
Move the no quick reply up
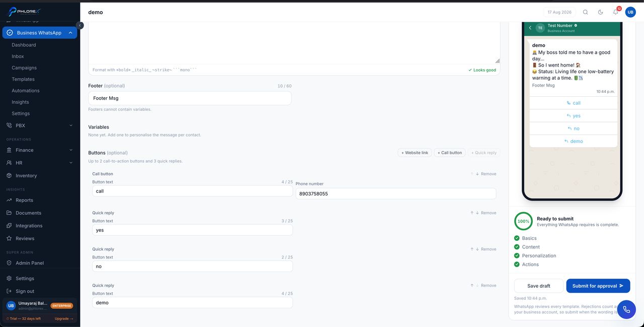pyautogui.click(x=472, y=249)
